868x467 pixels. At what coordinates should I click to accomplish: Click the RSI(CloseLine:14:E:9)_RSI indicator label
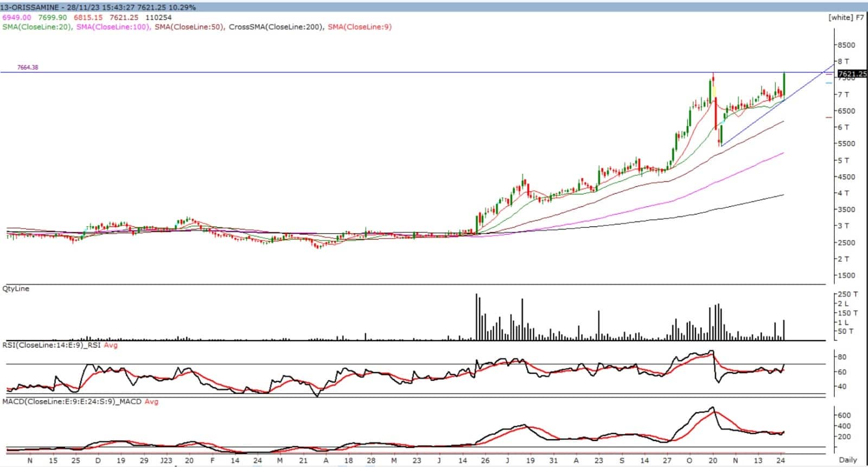(52, 345)
